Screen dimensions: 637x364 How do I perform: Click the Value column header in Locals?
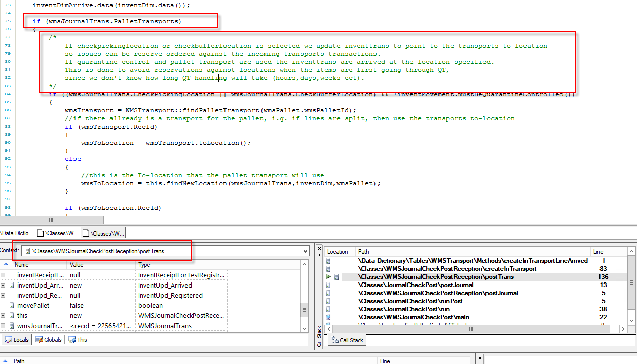coord(101,265)
